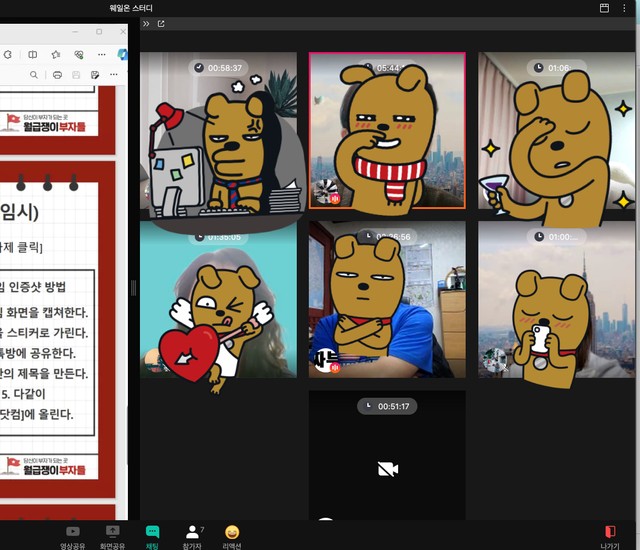Viewport: 640px width, 550px height.
Task: Open the reactions (리액션) emoji menu
Action: tap(232, 537)
